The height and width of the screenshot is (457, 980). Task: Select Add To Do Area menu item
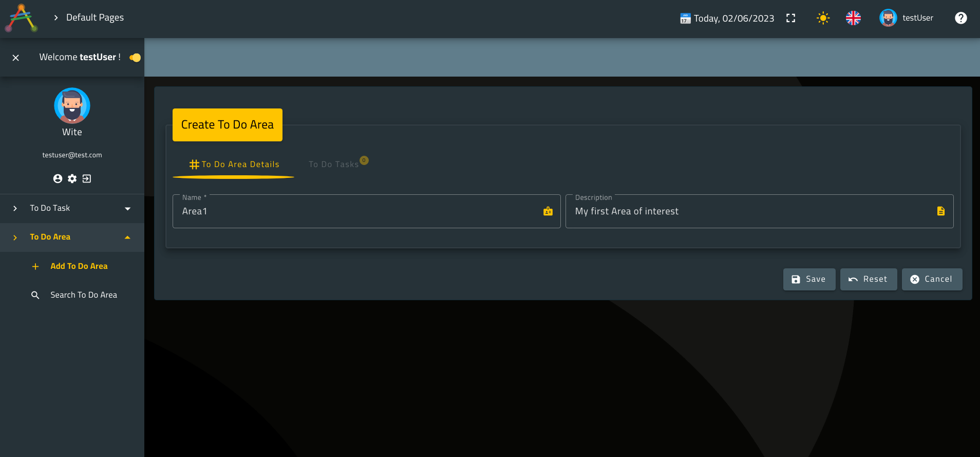tap(79, 266)
